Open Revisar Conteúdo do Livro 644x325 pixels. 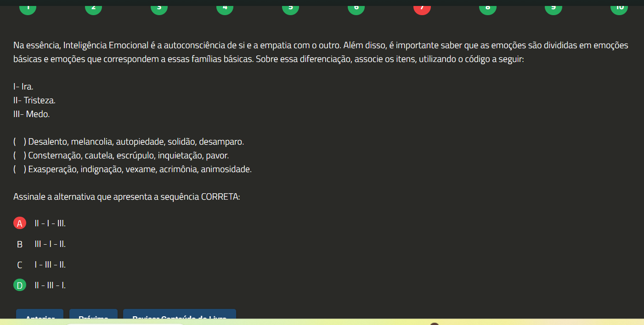pos(179,317)
